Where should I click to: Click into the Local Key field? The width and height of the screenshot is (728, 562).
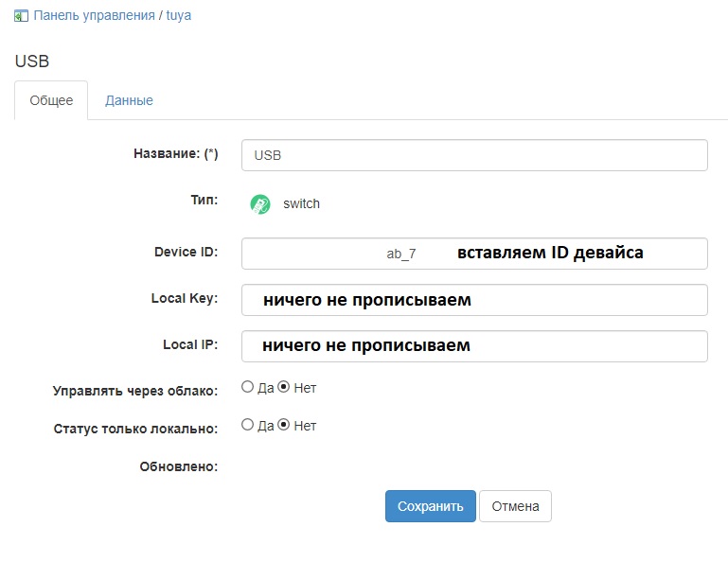coord(474,300)
